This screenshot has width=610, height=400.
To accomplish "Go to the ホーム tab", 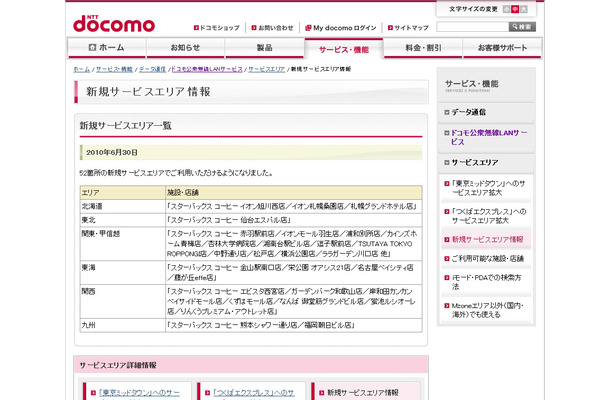I will (107, 48).
